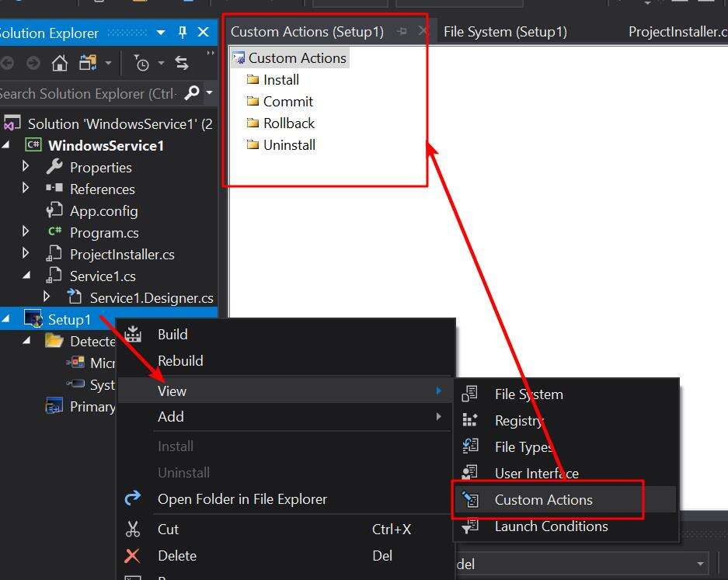Expand the Service1.Designer.cs node
Screen dimensions: 728x580
[47, 296]
